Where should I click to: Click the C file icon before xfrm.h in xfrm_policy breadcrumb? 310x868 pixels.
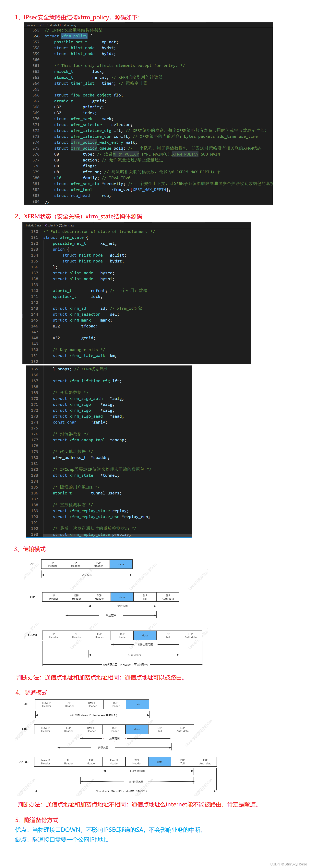47,25
